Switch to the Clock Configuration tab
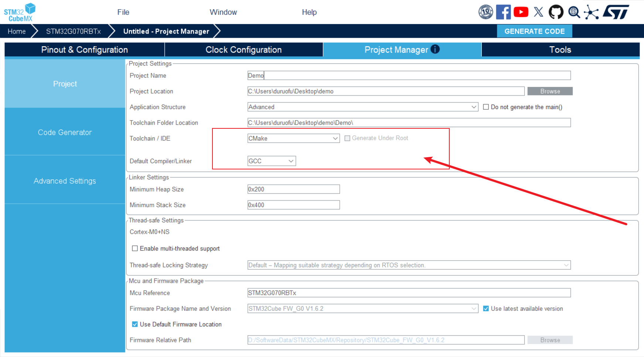The width and height of the screenshot is (644, 357). pyautogui.click(x=243, y=50)
